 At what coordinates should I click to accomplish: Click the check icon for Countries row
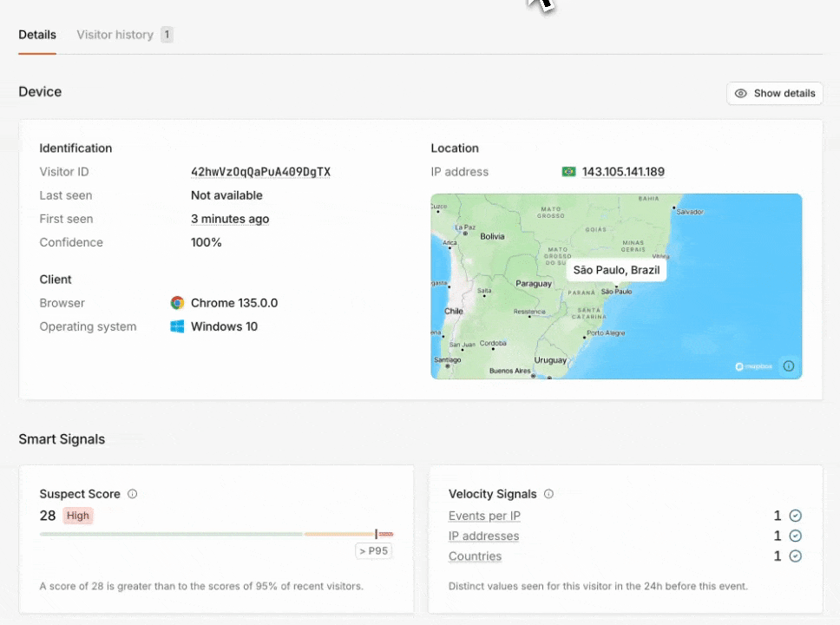coord(795,556)
